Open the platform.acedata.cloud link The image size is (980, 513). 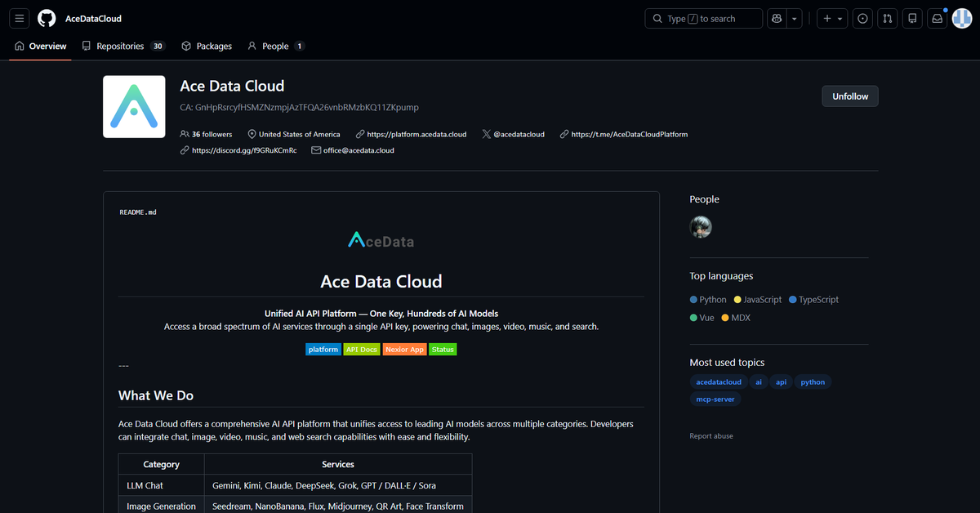click(x=416, y=134)
